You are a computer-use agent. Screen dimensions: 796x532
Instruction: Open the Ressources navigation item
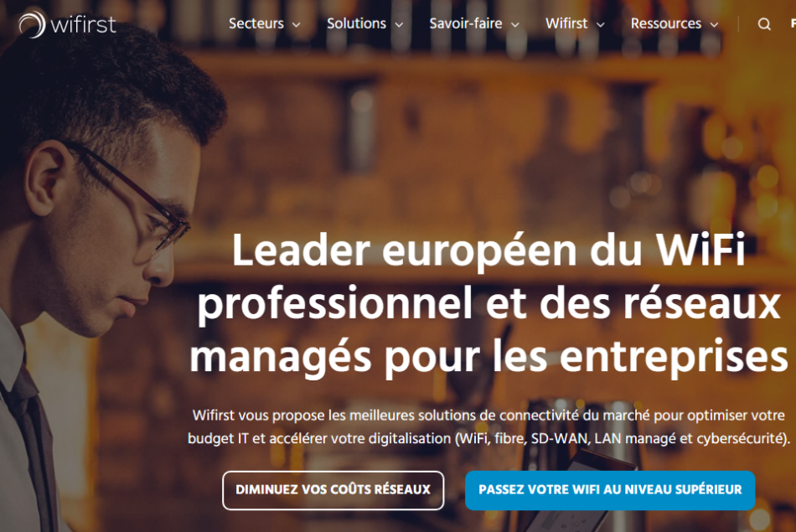665,23
